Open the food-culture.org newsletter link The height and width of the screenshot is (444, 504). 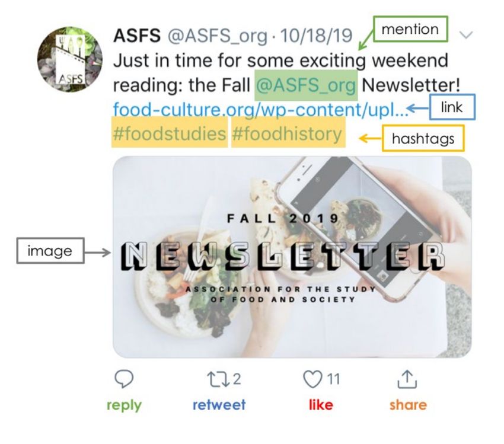coord(260,110)
